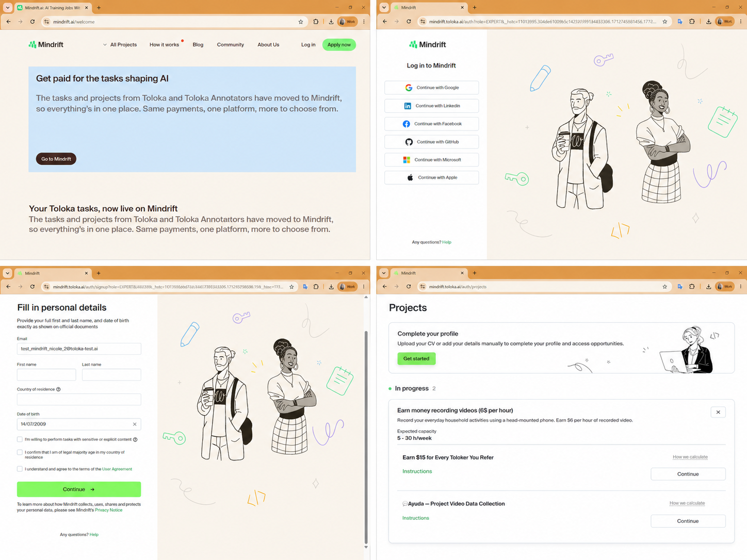This screenshot has width=747, height=560.
Task: Bookmark the mindrift.ai/welcome page with the star
Action: [301, 22]
